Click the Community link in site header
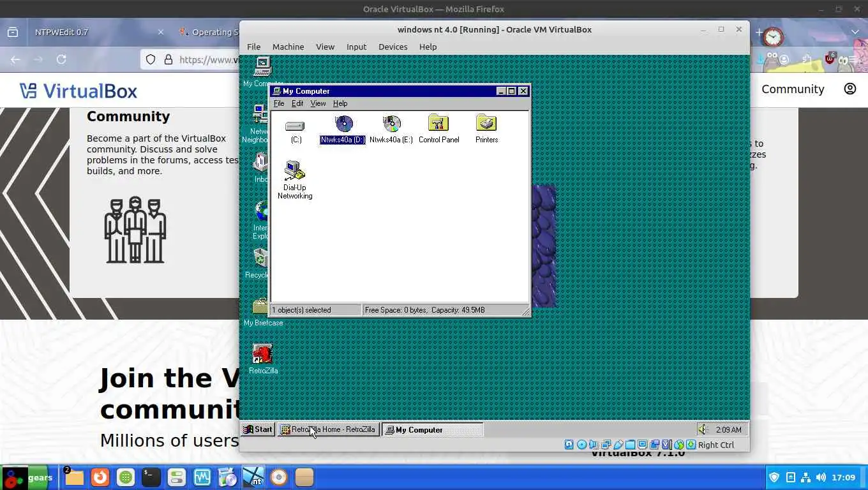 click(x=793, y=89)
